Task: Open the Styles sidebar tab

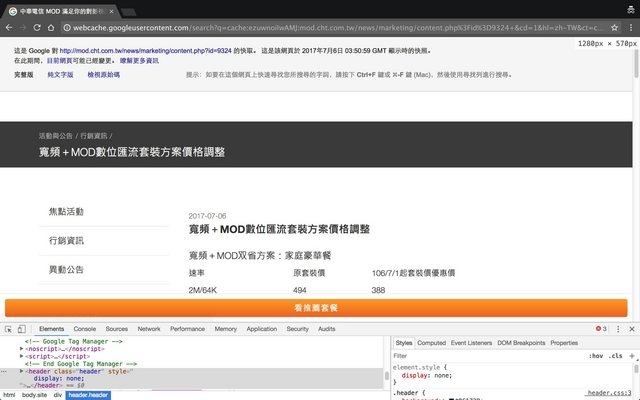Action: click(x=404, y=343)
